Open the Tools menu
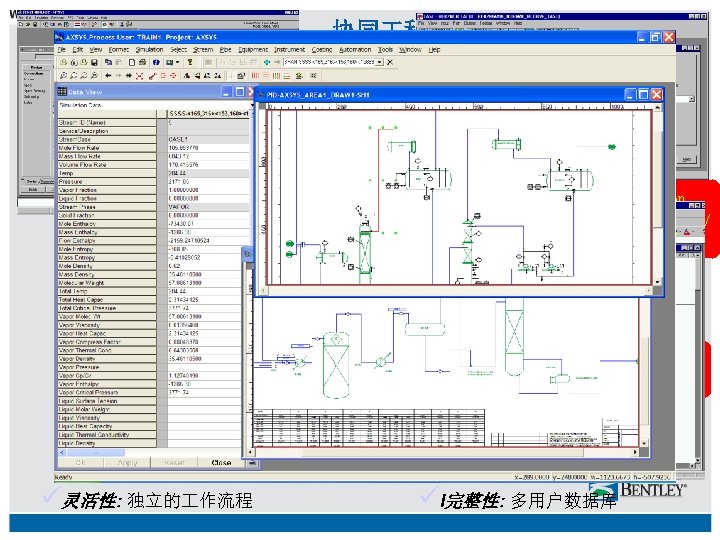This screenshot has height=540, width=720. [x=385, y=50]
